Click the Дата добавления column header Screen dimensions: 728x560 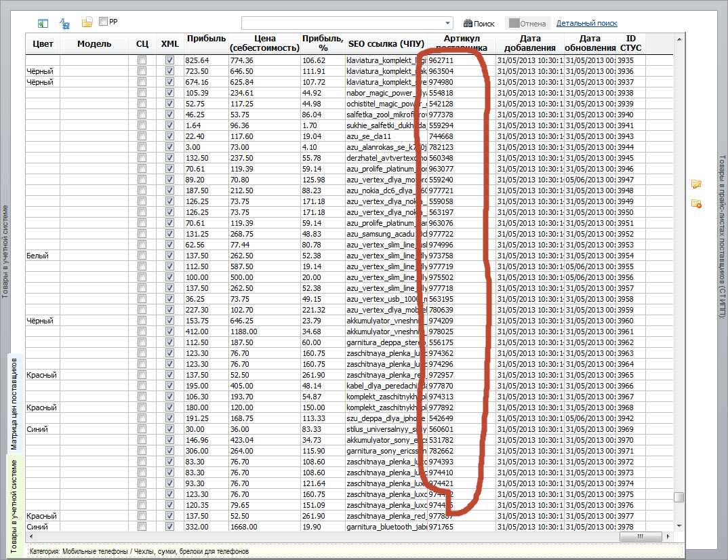[x=530, y=43]
